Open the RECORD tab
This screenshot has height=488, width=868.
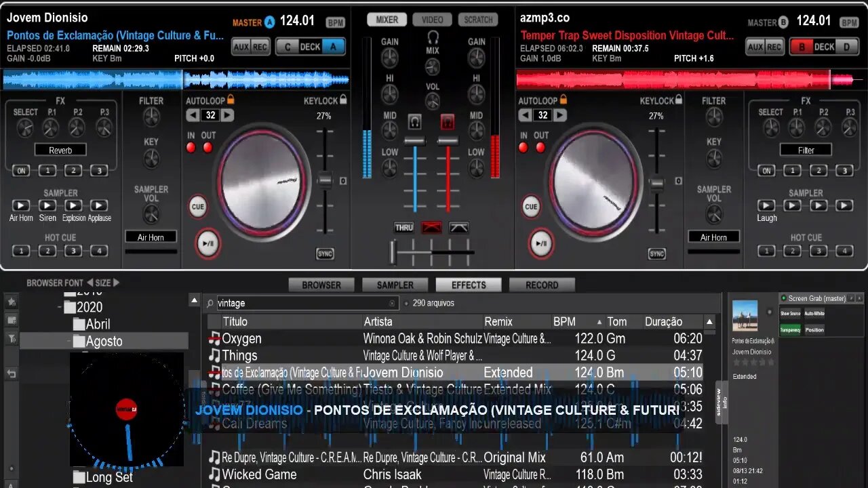(x=542, y=285)
